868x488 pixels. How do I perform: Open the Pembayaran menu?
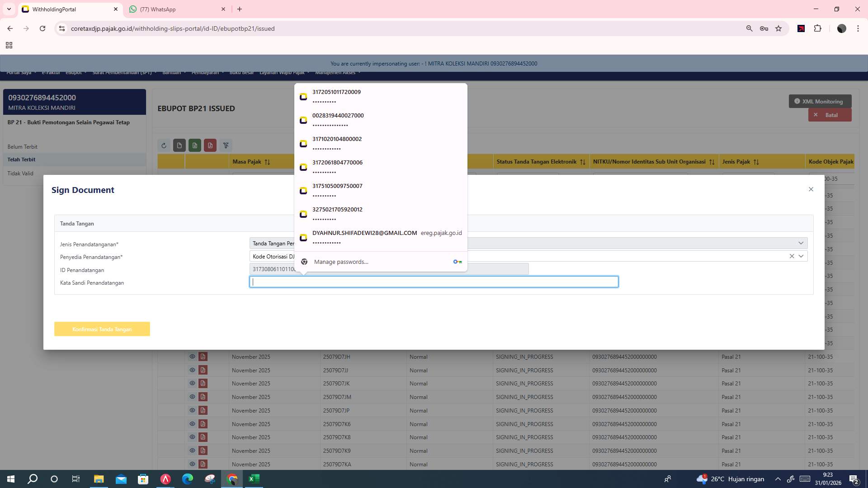(x=207, y=72)
